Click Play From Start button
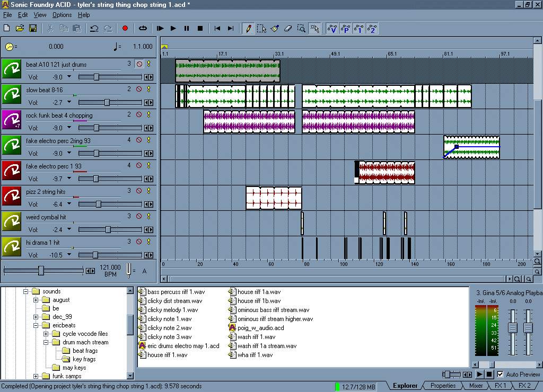Screen dimensions: 543x392 [x=160, y=29]
